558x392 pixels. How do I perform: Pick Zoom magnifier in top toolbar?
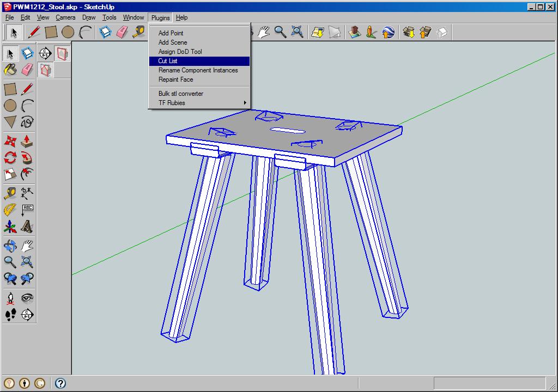(280, 32)
